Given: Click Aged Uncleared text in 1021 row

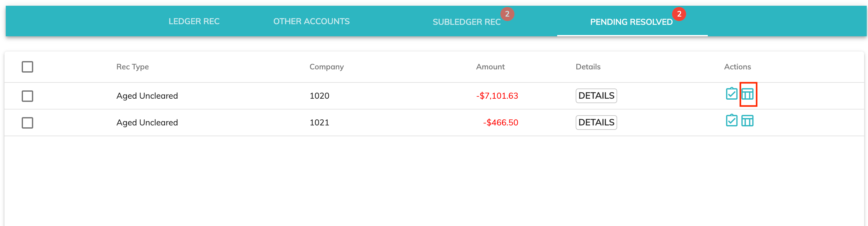Looking at the screenshot, I should tap(147, 123).
